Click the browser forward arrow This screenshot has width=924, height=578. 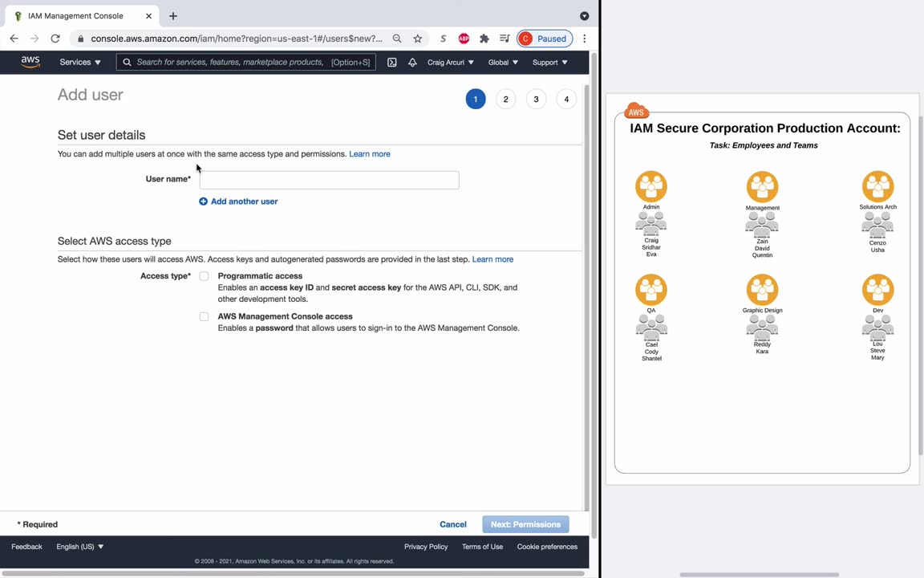[34, 39]
